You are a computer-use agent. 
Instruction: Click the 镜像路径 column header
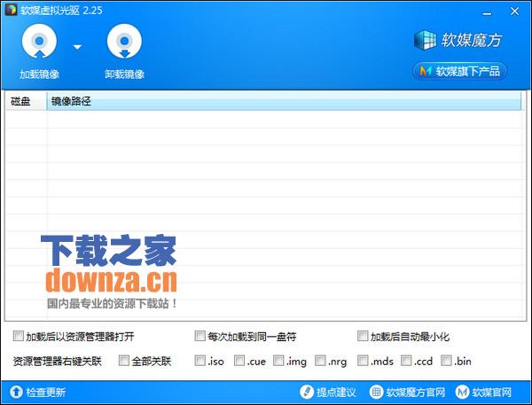click(x=284, y=101)
